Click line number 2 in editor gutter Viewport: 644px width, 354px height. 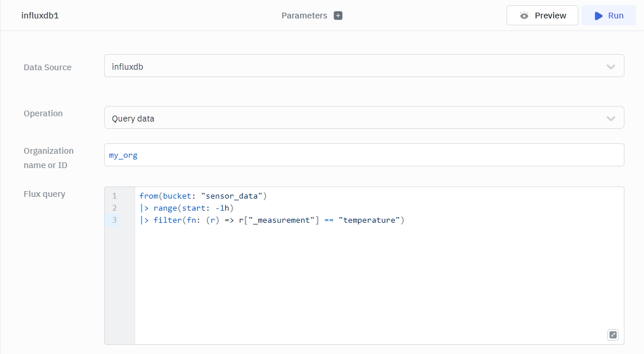point(114,208)
